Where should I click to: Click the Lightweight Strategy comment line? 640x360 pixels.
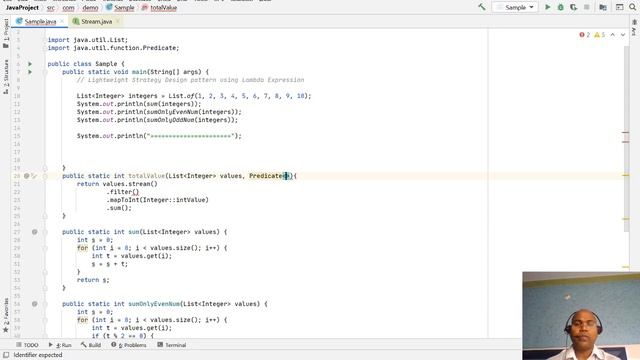pyautogui.click(x=190, y=80)
